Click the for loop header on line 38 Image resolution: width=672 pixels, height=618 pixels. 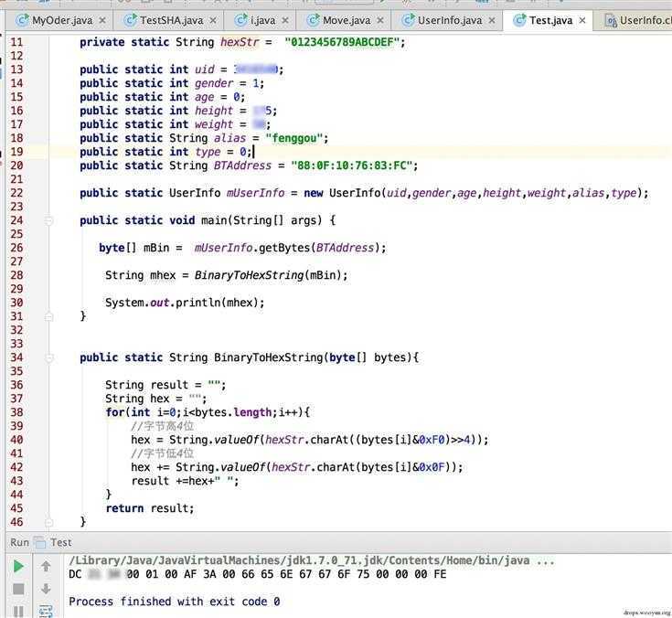tap(208, 412)
